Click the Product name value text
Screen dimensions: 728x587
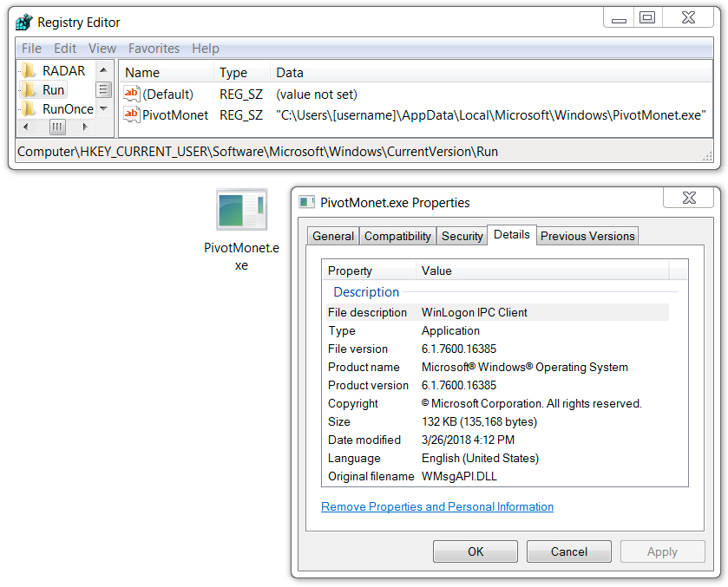point(525,367)
